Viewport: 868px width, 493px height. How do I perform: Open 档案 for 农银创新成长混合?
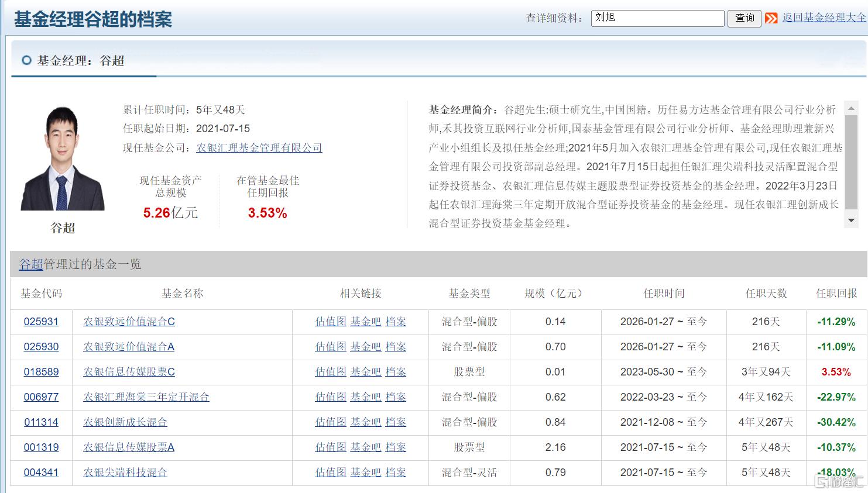pyautogui.click(x=396, y=422)
